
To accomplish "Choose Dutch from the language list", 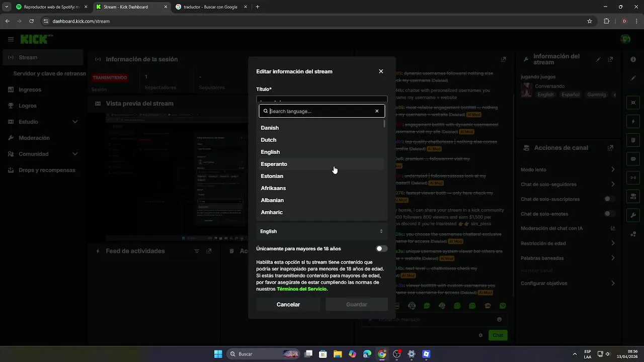I will tap(322, 140).
